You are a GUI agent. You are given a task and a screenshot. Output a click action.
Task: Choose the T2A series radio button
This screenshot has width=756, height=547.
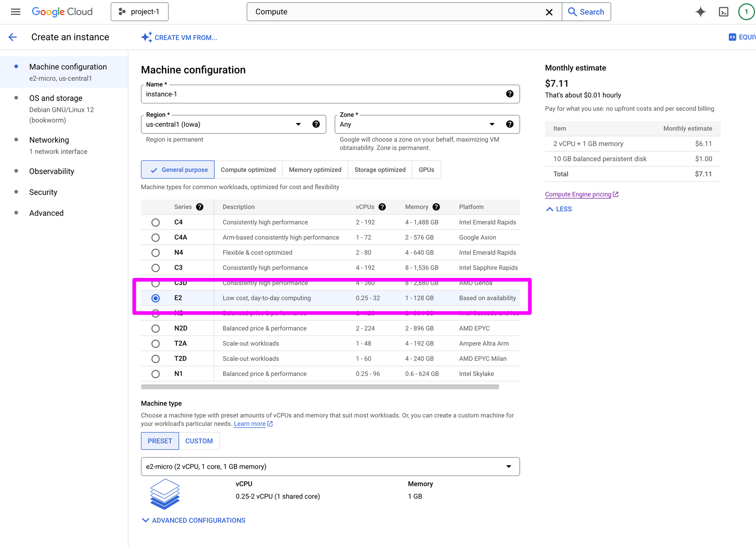(x=155, y=343)
